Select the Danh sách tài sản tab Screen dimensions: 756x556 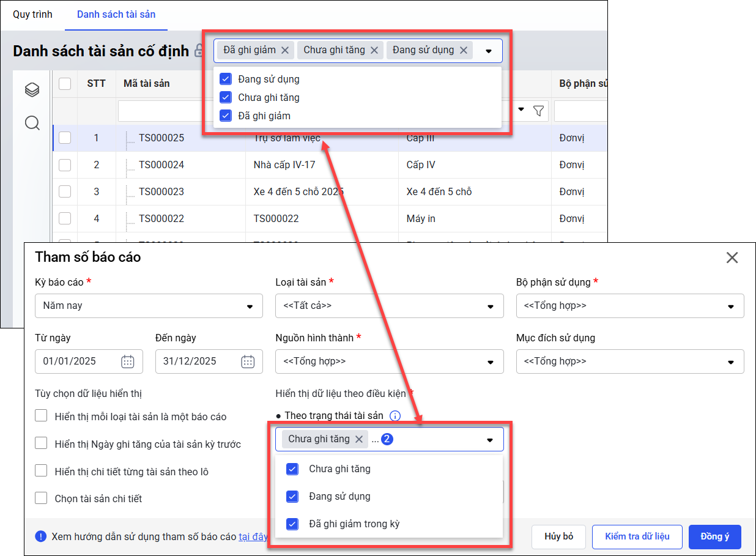point(116,14)
